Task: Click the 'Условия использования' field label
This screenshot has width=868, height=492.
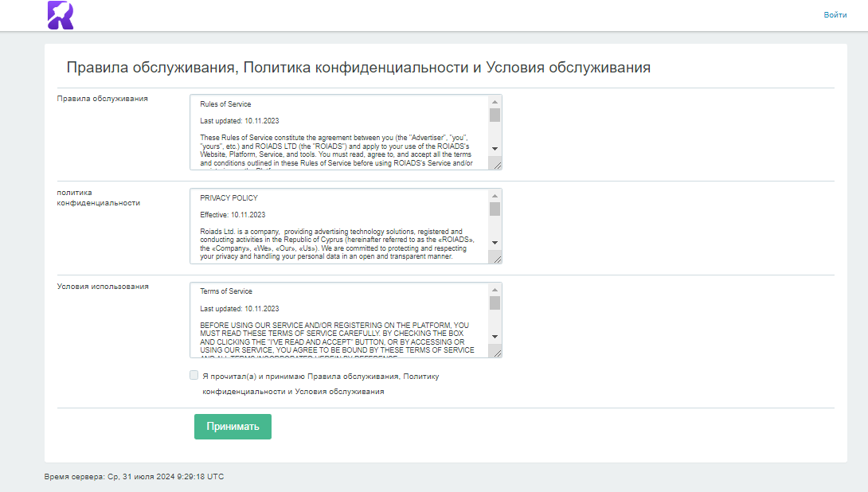Action: tap(103, 287)
